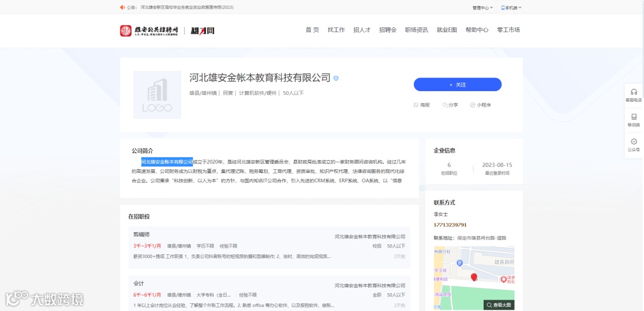
Task: Click the company LOGO placeholder image
Action: (157, 95)
